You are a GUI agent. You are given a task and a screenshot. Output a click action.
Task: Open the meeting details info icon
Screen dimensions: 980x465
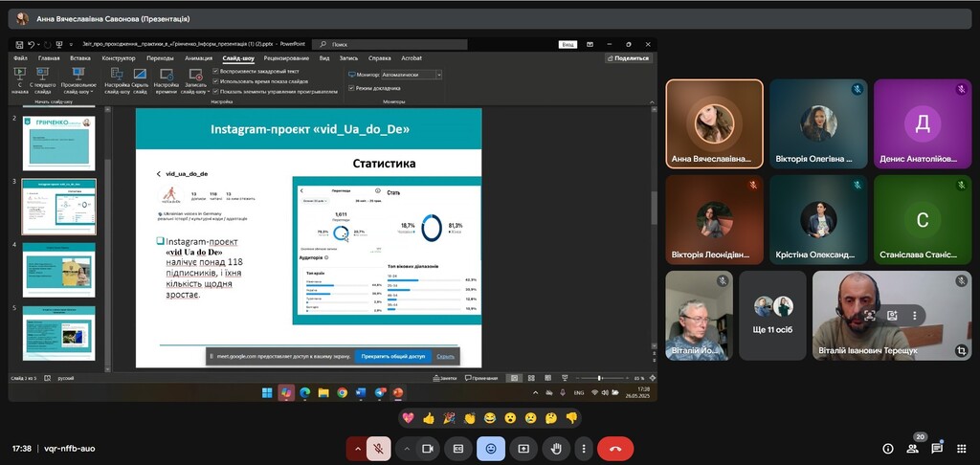click(887, 448)
